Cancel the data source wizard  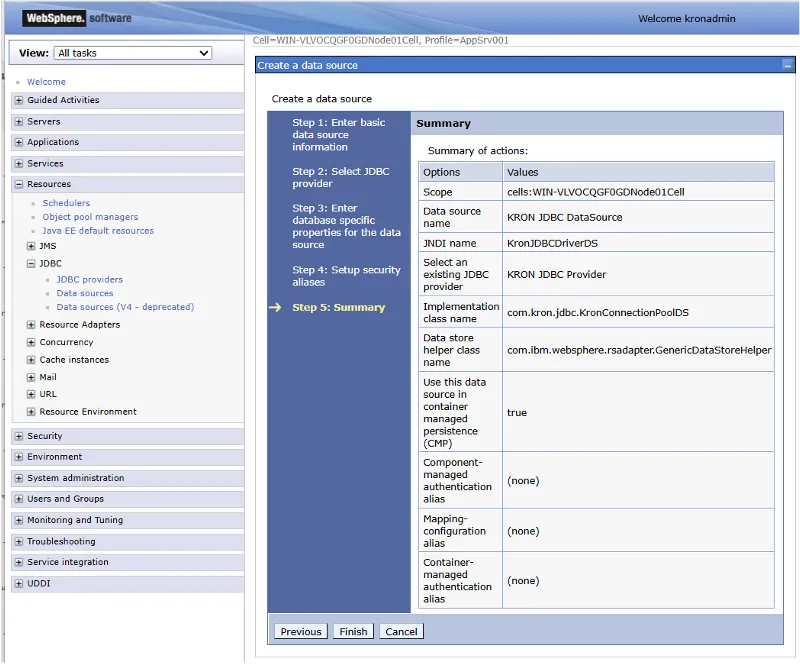(x=401, y=631)
